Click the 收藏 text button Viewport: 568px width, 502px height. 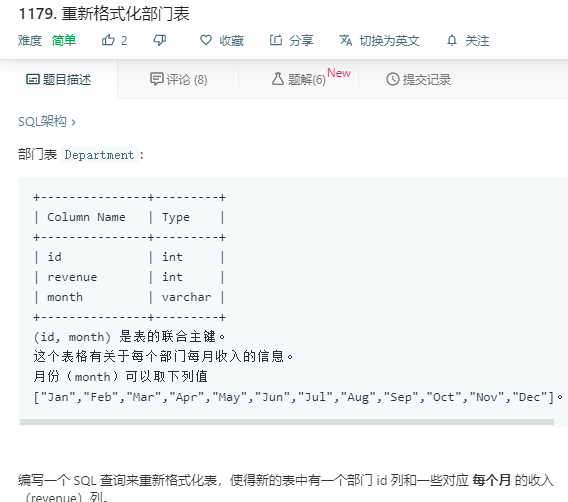pos(231,41)
